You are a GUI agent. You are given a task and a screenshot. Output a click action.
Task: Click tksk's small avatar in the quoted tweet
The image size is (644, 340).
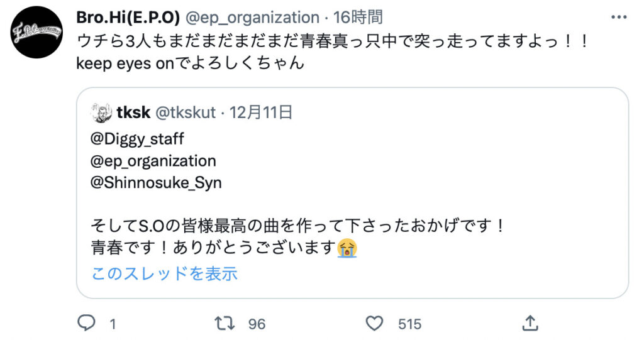tap(101, 113)
